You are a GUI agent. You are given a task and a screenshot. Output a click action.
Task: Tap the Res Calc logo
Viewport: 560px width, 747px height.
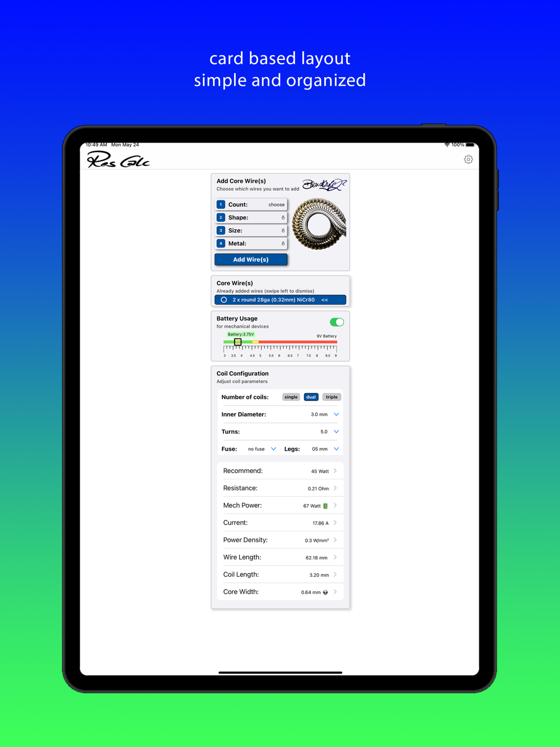coord(119,160)
